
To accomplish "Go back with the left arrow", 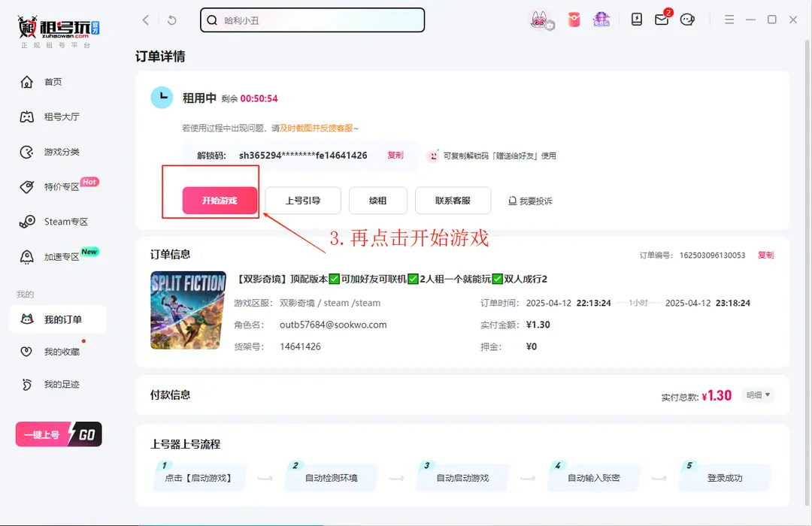I will 146,20.
